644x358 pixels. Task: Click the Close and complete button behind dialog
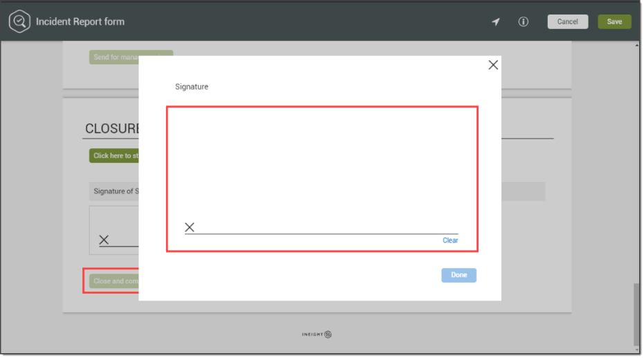click(x=114, y=281)
